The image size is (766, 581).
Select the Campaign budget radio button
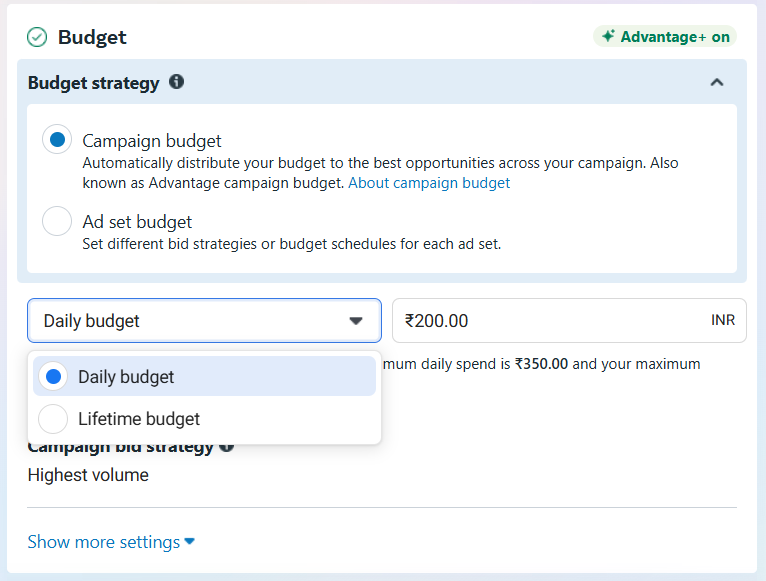pos(57,140)
